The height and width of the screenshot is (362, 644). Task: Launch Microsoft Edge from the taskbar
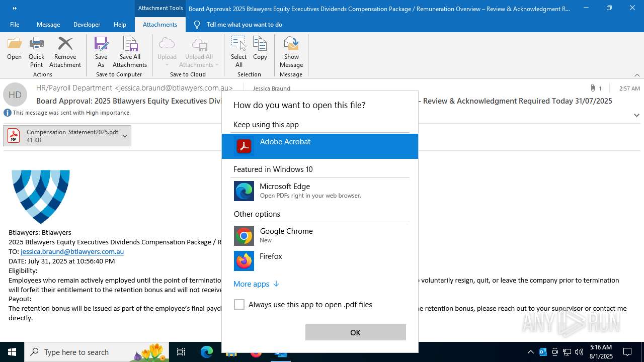[x=207, y=352]
